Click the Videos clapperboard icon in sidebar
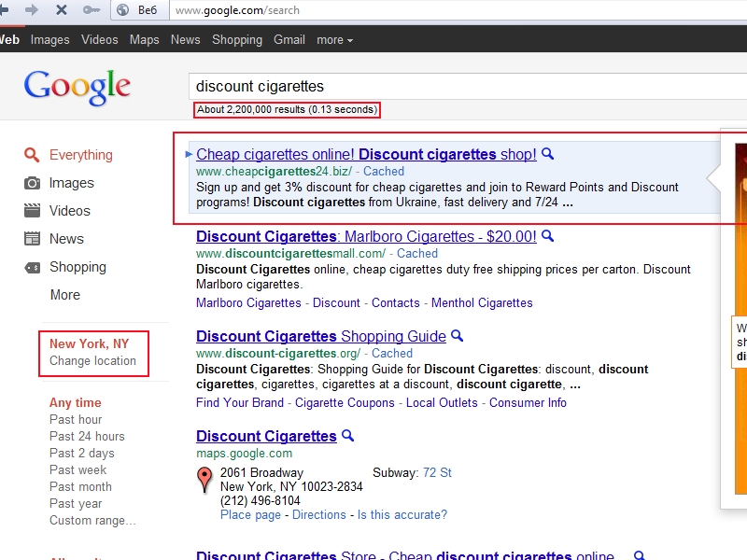 [32, 211]
